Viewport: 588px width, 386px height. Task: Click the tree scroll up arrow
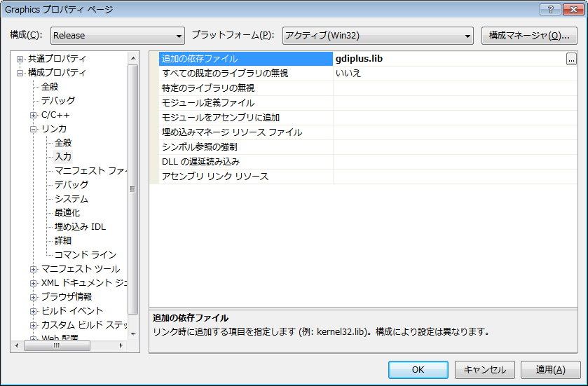(x=133, y=58)
